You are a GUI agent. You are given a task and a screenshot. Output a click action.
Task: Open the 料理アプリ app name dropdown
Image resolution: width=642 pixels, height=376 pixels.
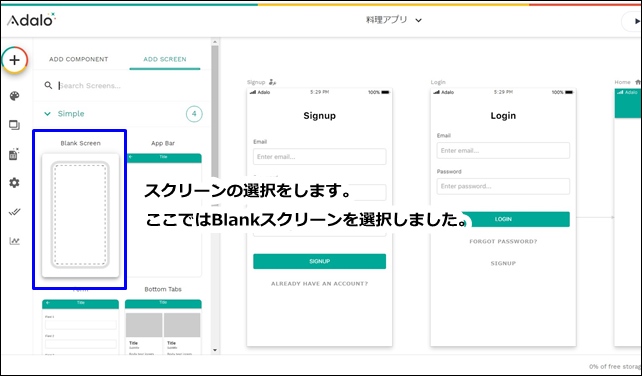pyautogui.click(x=394, y=20)
